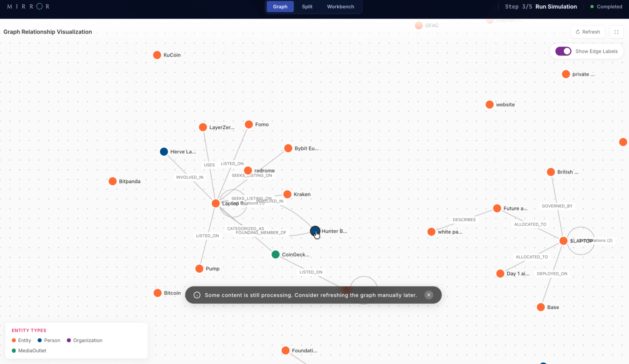Toggle Show Edge Labels switch off
Image resolution: width=629 pixels, height=364 pixels.
[563, 51]
